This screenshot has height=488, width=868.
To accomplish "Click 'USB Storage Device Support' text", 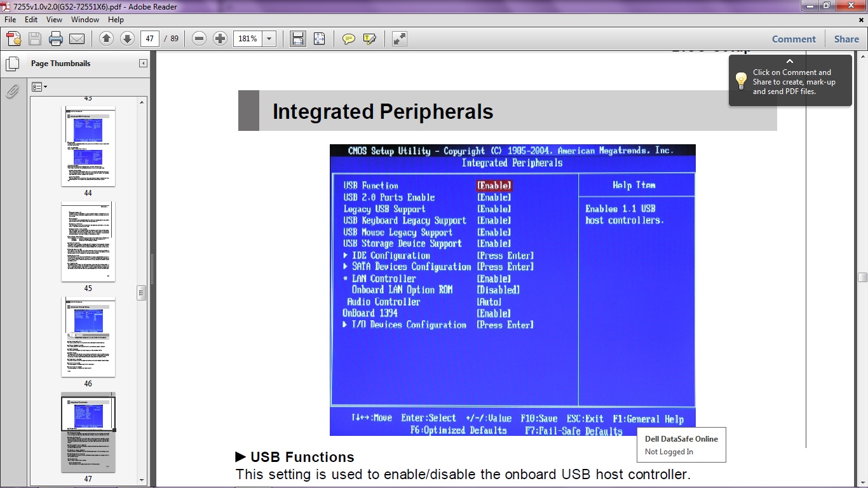I will 402,243.
